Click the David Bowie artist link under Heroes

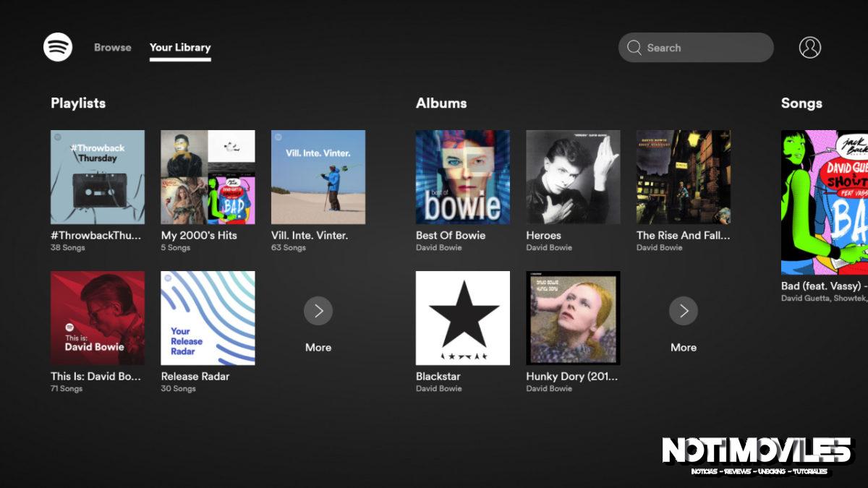[x=548, y=247]
